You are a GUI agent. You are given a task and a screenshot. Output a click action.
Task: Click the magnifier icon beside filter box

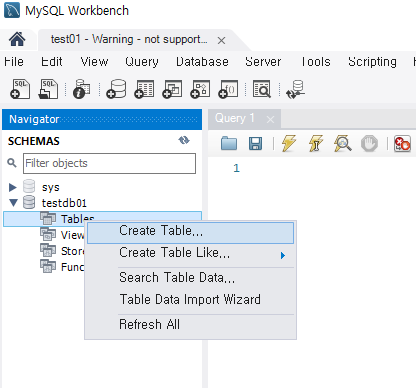(12, 163)
